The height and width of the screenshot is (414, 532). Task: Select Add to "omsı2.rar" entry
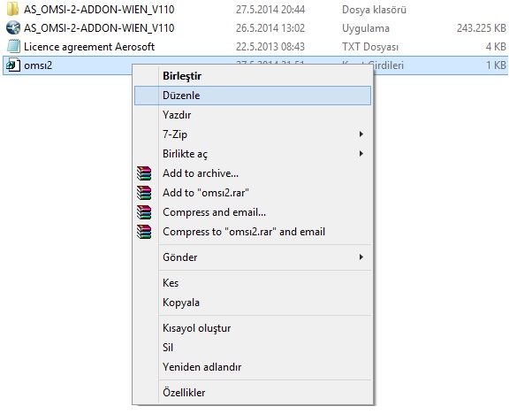[253, 193]
